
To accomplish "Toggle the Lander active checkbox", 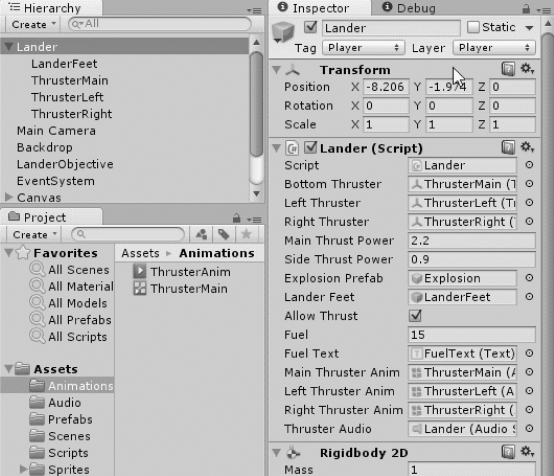I will pyautogui.click(x=310, y=27).
